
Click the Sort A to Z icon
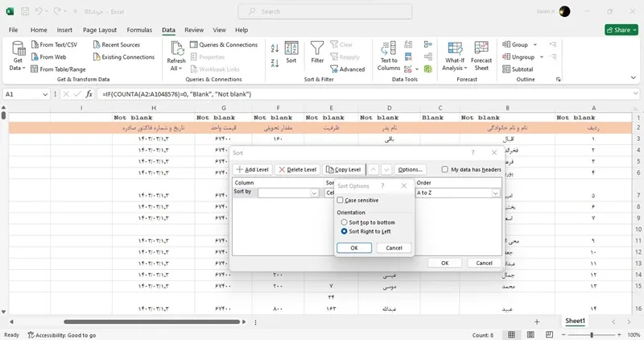pos(275,48)
